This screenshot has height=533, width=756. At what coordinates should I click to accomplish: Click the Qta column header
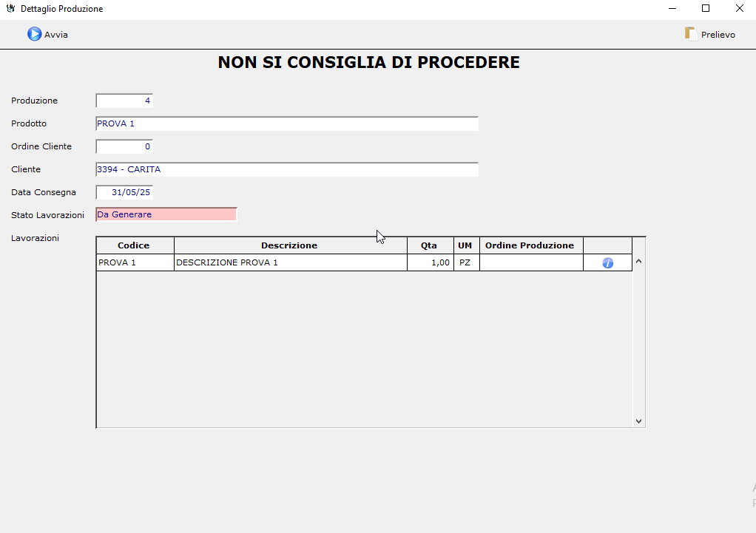pyautogui.click(x=429, y=245)
